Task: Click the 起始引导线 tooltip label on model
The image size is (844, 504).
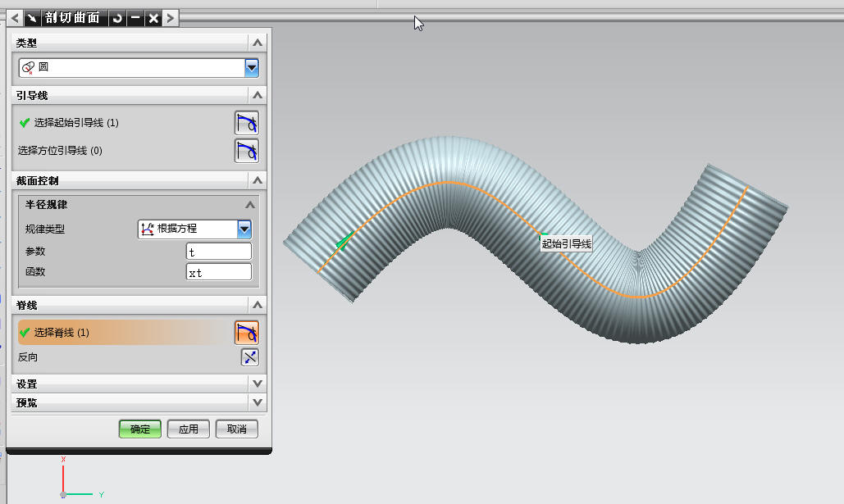Action: (566, 243)
